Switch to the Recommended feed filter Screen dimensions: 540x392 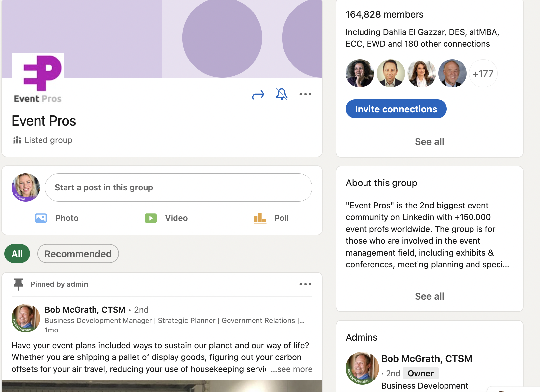coord(78,254)
